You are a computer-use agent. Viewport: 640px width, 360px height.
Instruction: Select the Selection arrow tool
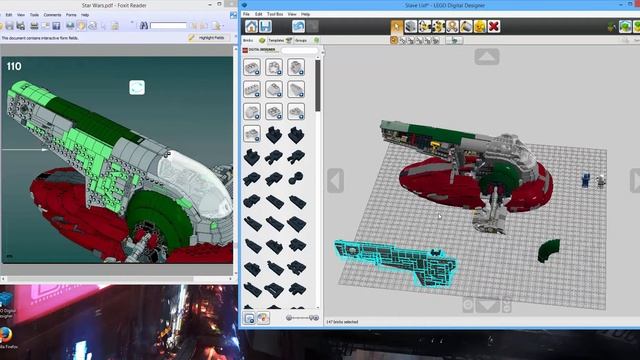[x=397, y=27]
